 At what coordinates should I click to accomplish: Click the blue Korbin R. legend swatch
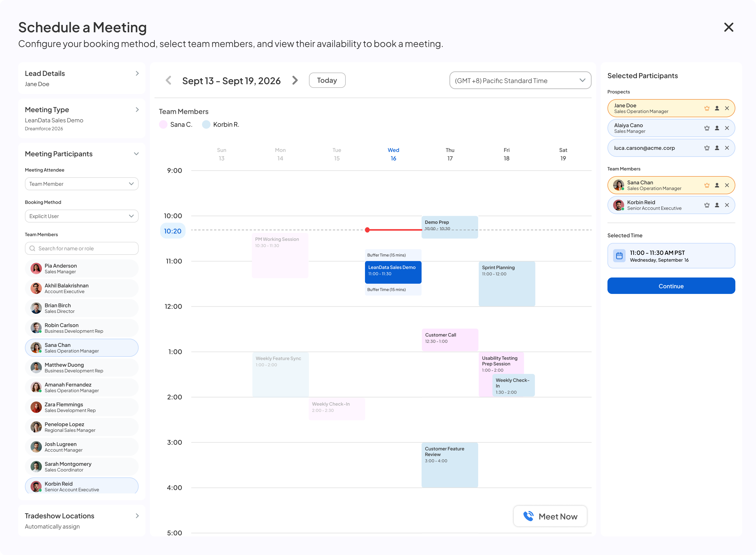[x=206, y=125]
